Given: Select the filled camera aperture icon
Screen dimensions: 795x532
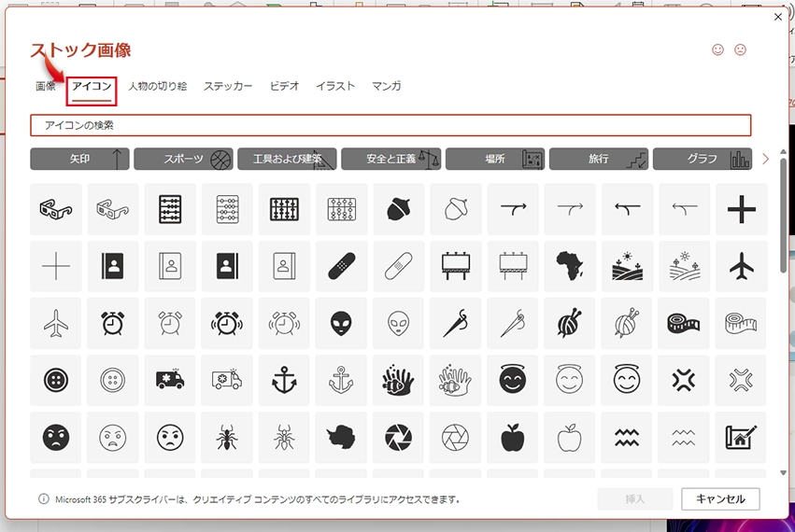Looking at the screenshot, I should [x=399, y=437].
